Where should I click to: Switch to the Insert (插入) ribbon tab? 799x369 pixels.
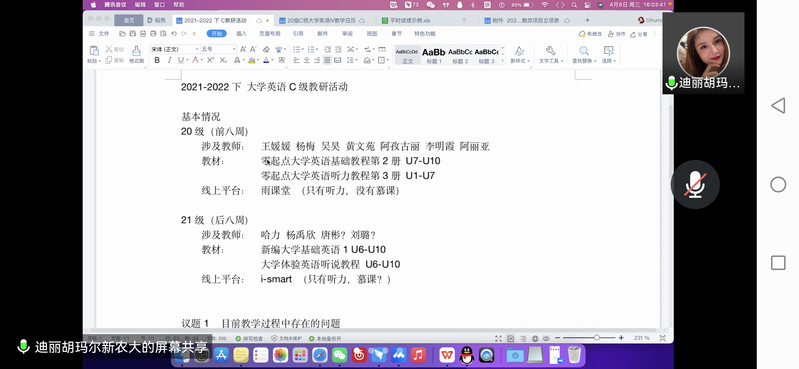(x=241, y=34)
